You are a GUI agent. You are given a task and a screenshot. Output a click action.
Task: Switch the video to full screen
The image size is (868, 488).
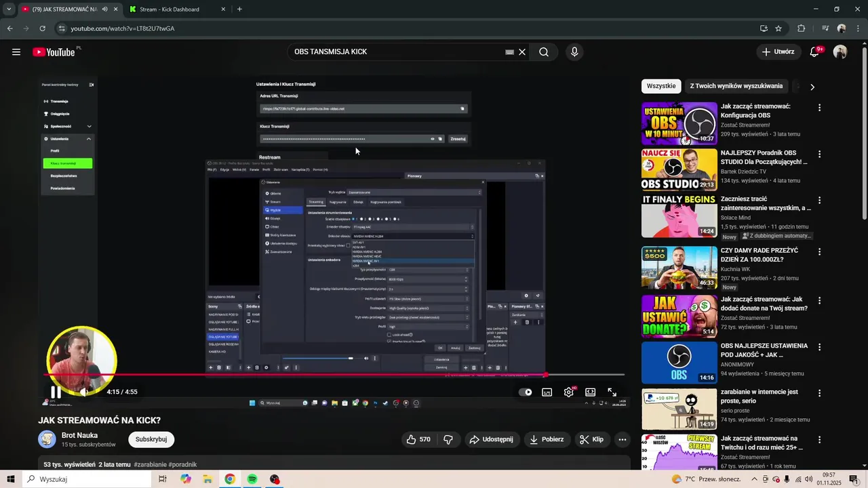click(x=612, y=392)
